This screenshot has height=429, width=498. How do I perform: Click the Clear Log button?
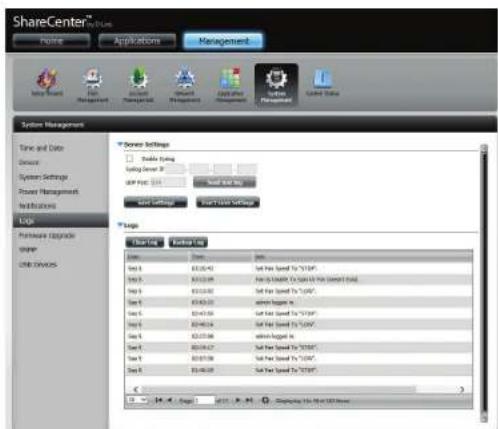(x=145, y=242)
